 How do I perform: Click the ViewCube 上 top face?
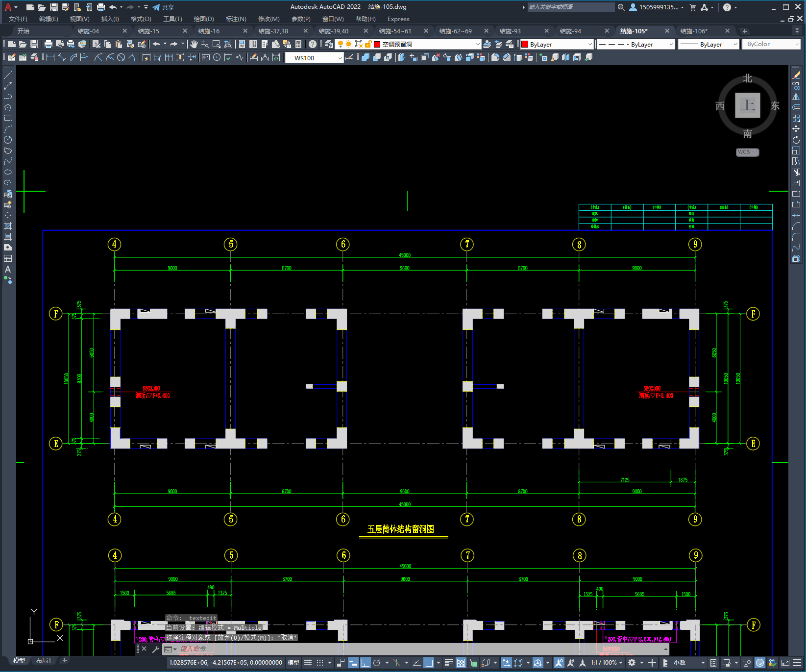747,105
